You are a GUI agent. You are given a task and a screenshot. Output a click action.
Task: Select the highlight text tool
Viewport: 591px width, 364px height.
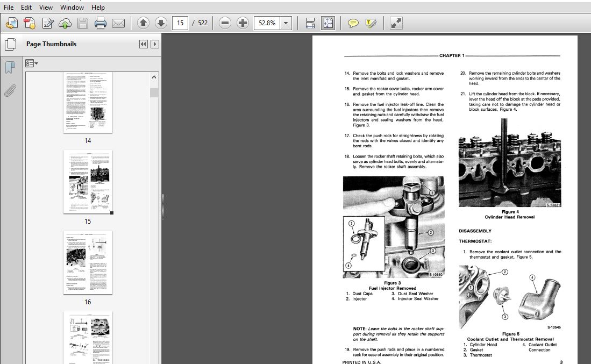point(371,23)
